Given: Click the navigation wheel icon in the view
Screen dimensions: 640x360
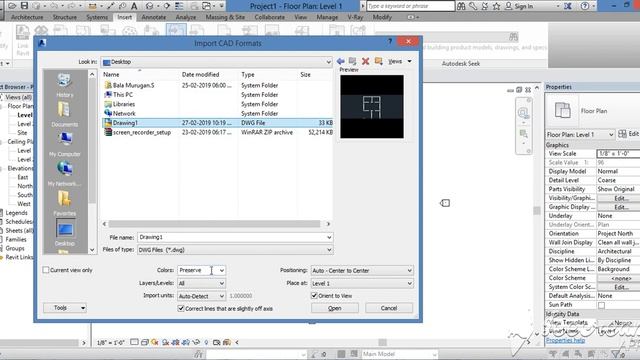Looking at the screenshot, I should 523,113.
